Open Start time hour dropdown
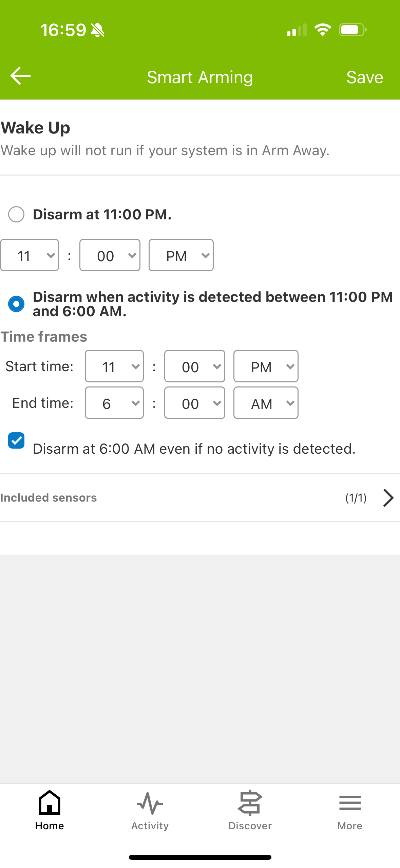 (114, 366)
